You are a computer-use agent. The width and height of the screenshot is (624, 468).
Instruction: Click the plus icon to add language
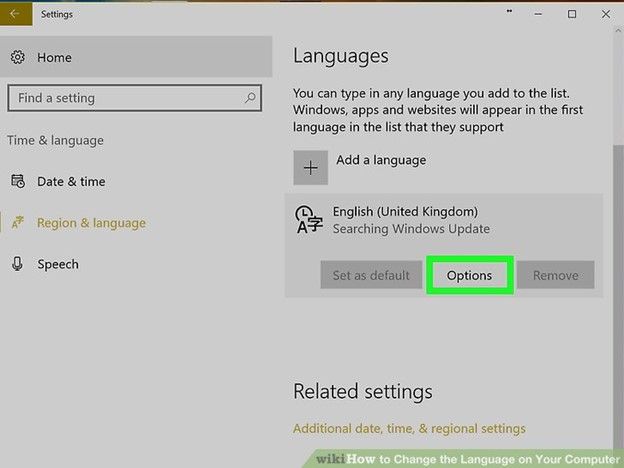pyautogui.click(x=310, y=168)
